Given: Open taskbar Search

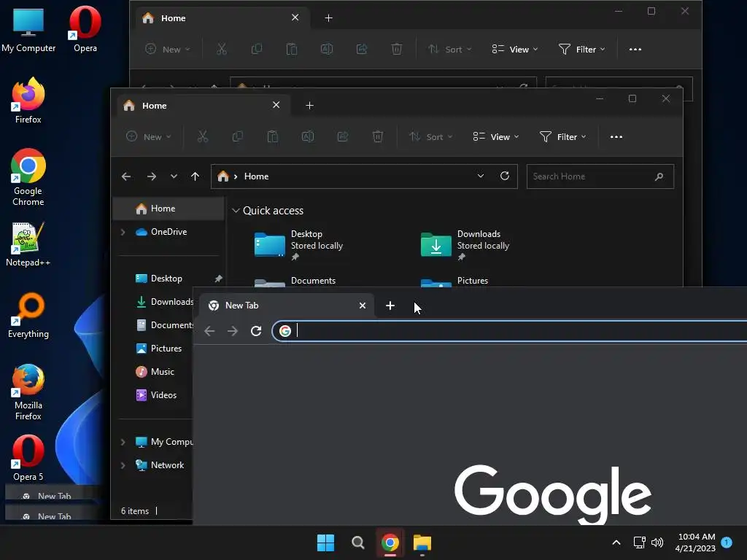Looking at the screenshot, I should coord(357,542).
